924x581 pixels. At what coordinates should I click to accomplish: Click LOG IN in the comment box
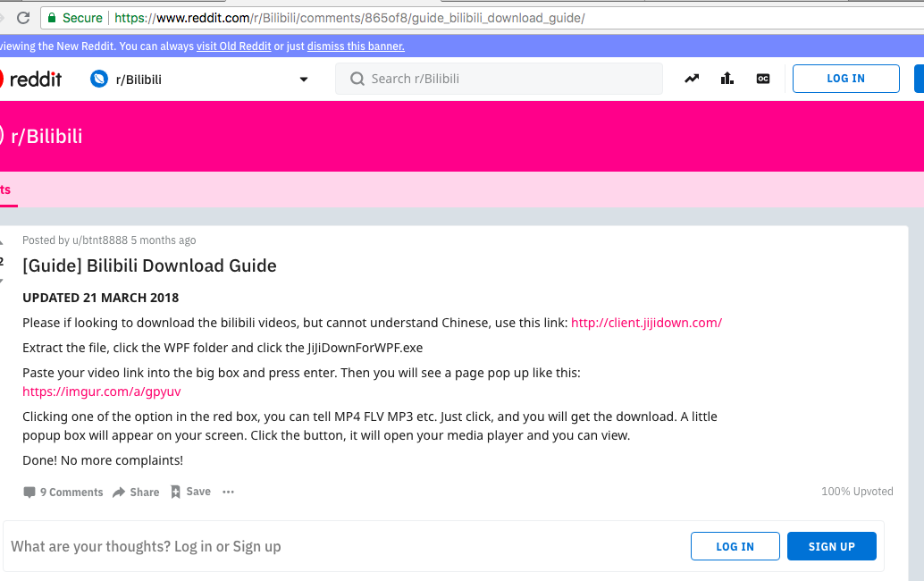click(735, 546)
